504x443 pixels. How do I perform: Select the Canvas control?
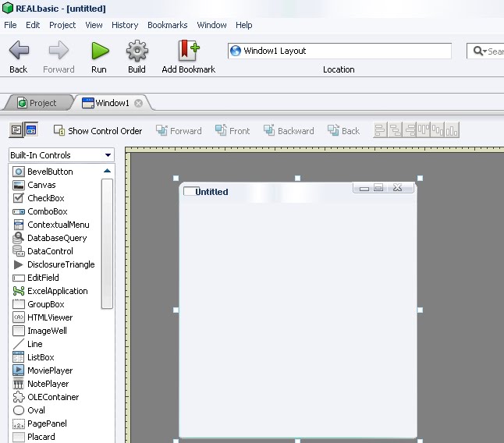(34, 185)
